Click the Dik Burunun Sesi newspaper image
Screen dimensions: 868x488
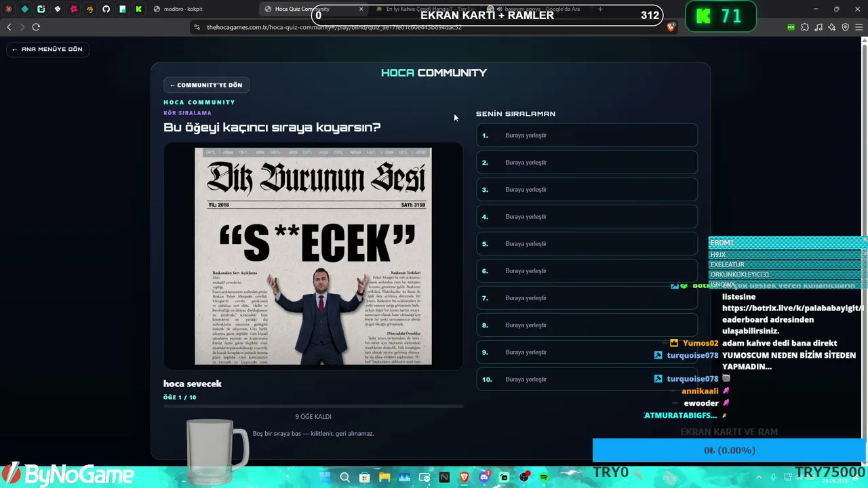(x=313, y=256)
